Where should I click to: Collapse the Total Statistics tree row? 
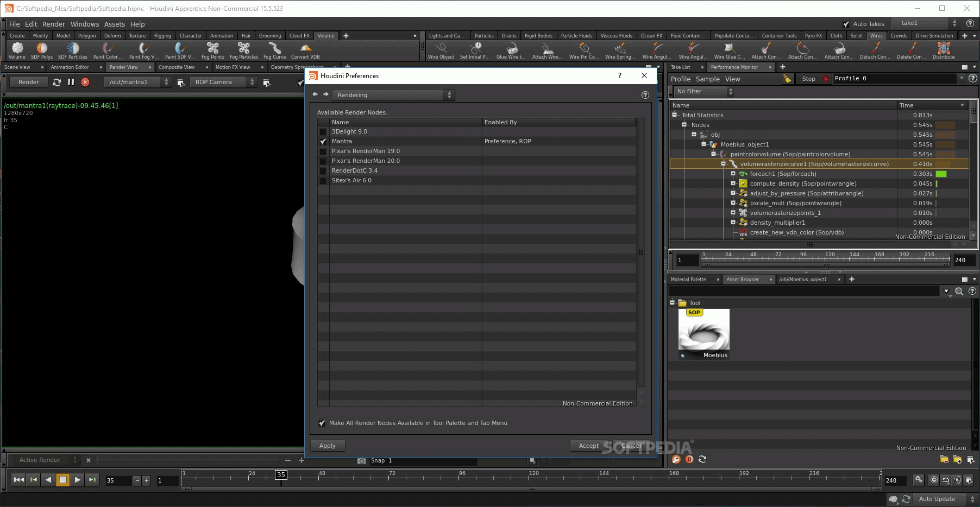[x=675, y=115]
